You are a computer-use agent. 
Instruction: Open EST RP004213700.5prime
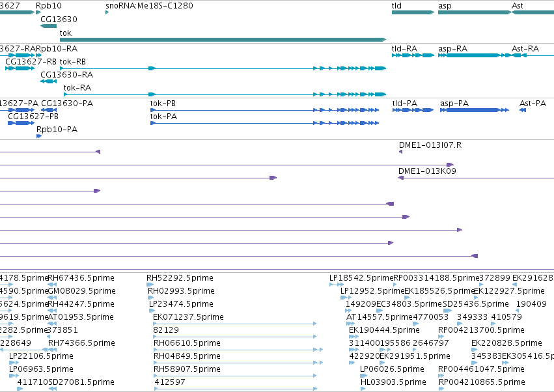click(481, 330)
